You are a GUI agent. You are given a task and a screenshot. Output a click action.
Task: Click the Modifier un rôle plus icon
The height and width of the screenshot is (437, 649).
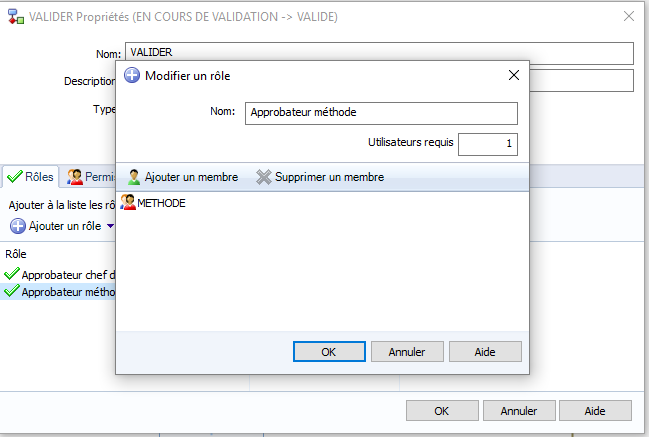click(x=132, y=75)
